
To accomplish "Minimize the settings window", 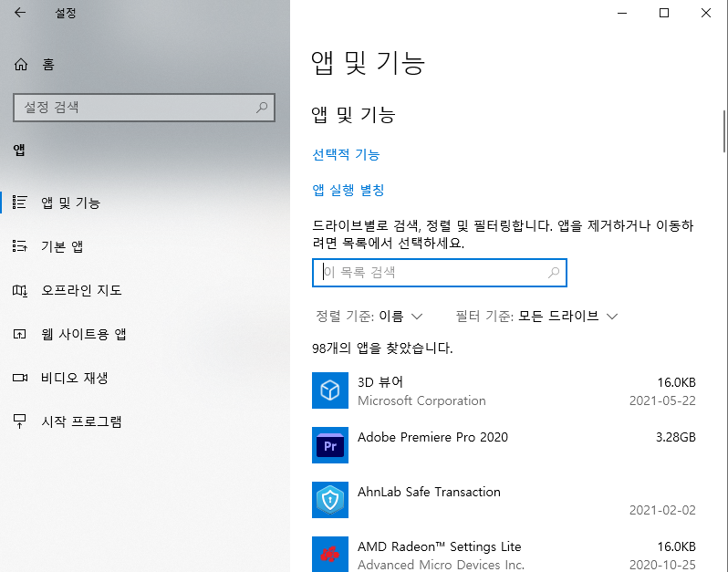I will [x=622, y=13].
